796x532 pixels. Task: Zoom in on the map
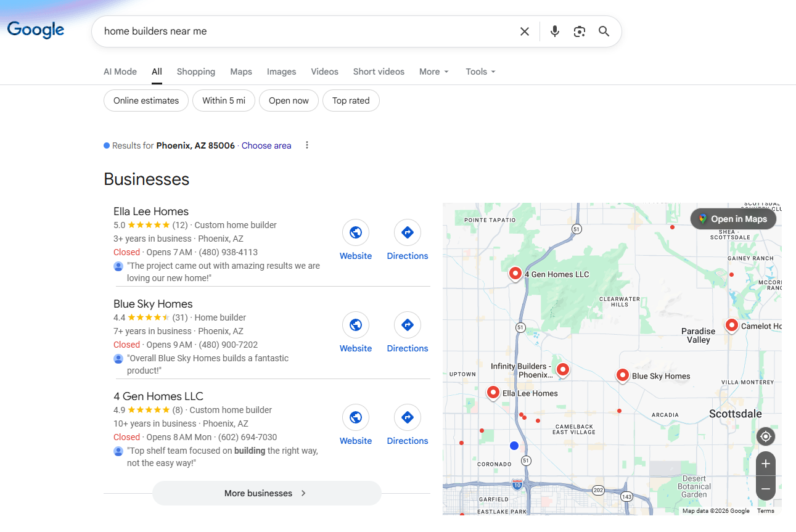point(766,464)
